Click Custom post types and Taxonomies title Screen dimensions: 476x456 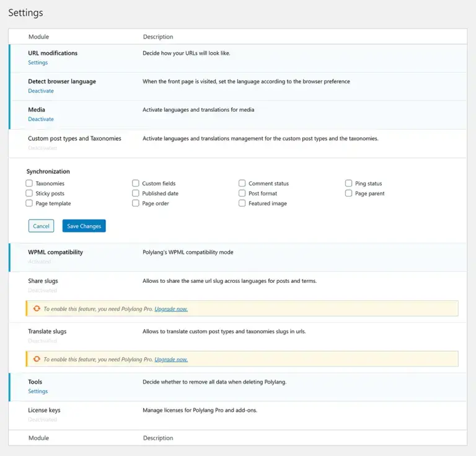pyautogui.click(x=74, y=138)
